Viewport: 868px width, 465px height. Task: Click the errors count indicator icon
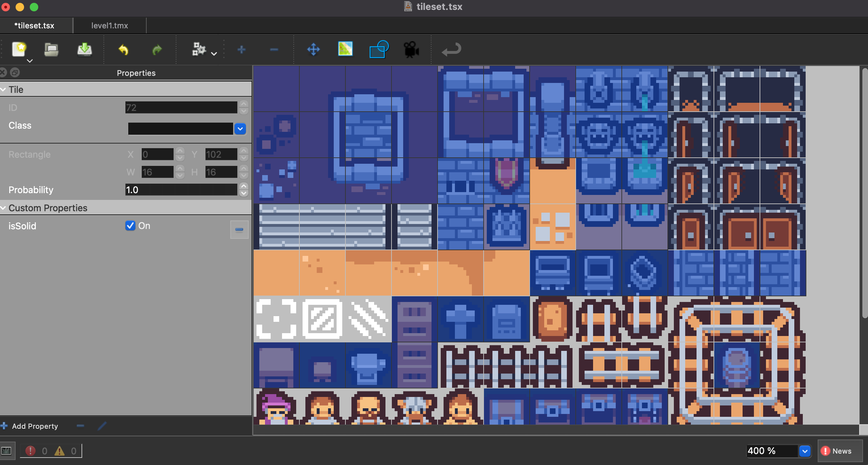point(30,451)
